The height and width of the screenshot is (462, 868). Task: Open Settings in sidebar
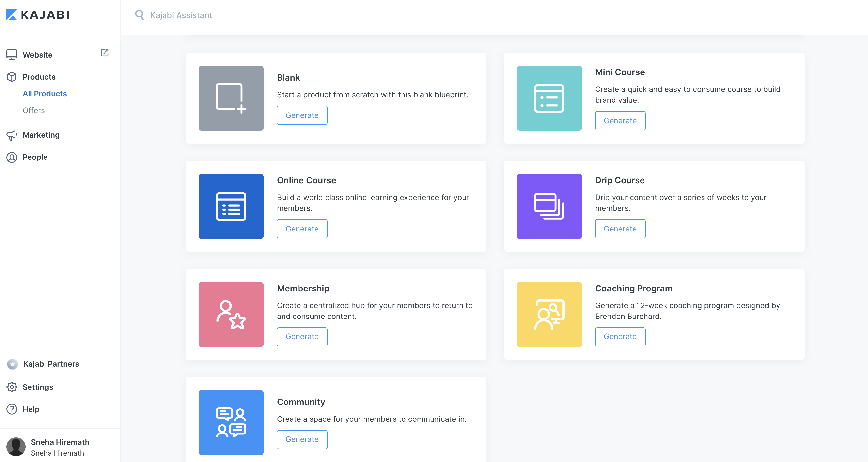point(38,387)
